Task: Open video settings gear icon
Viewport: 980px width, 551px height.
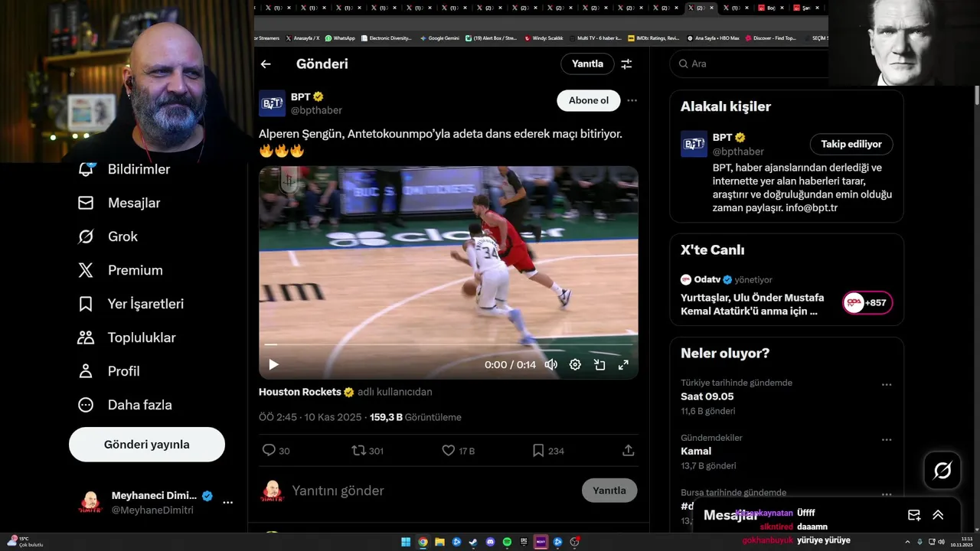Action: coord(575,365)
